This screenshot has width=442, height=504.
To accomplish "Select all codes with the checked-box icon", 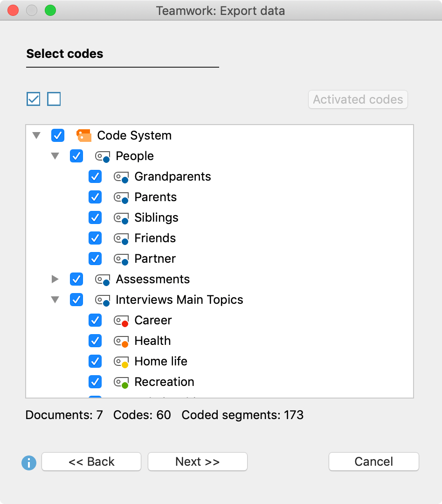I will point(34,99).
